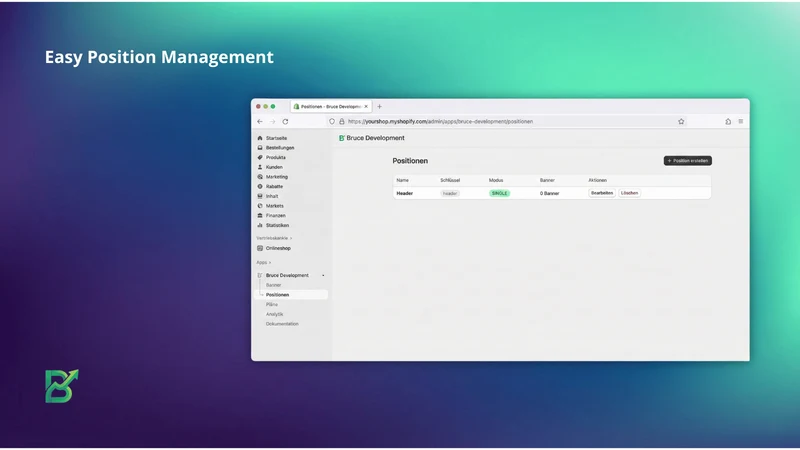Click the Header name cell
This screenshot has width=800, height=450.
[405, 193]
